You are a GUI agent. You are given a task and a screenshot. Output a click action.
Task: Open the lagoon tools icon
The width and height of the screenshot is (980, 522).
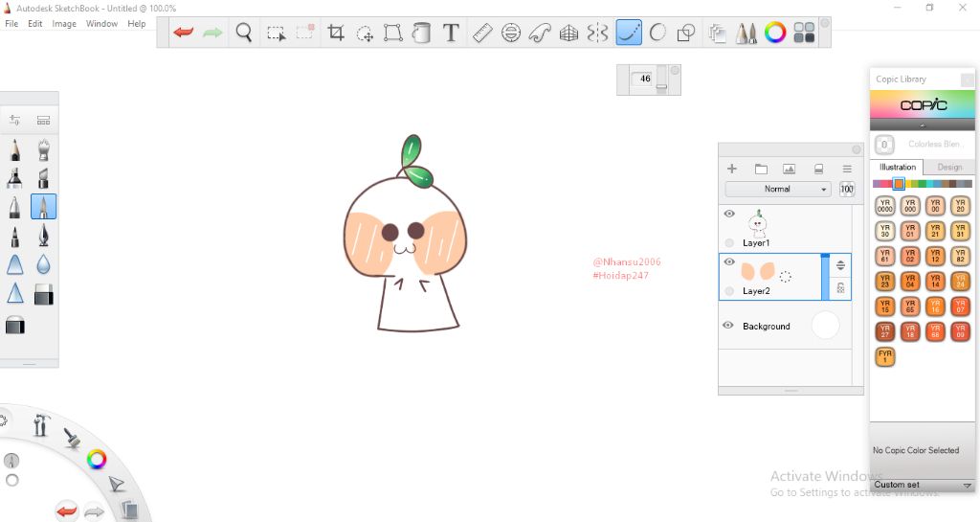pyautogui.click(x=41, y=425)
